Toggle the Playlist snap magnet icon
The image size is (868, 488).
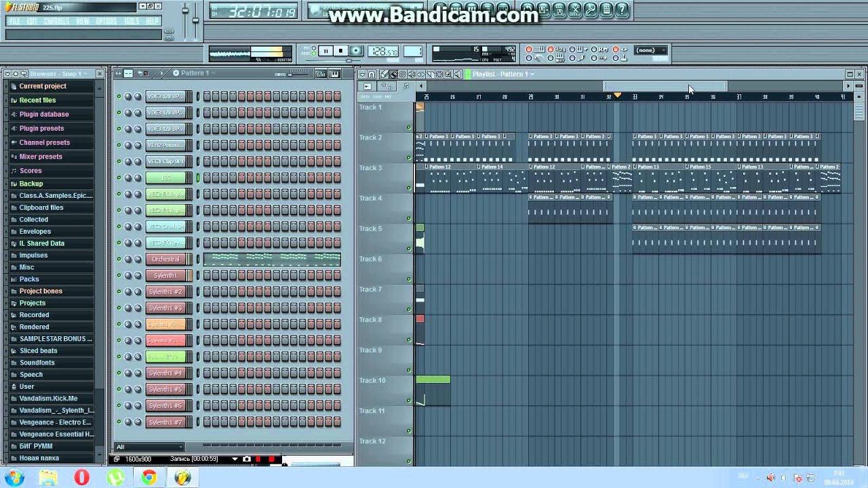pyautogui.click(x=372, y=75)
